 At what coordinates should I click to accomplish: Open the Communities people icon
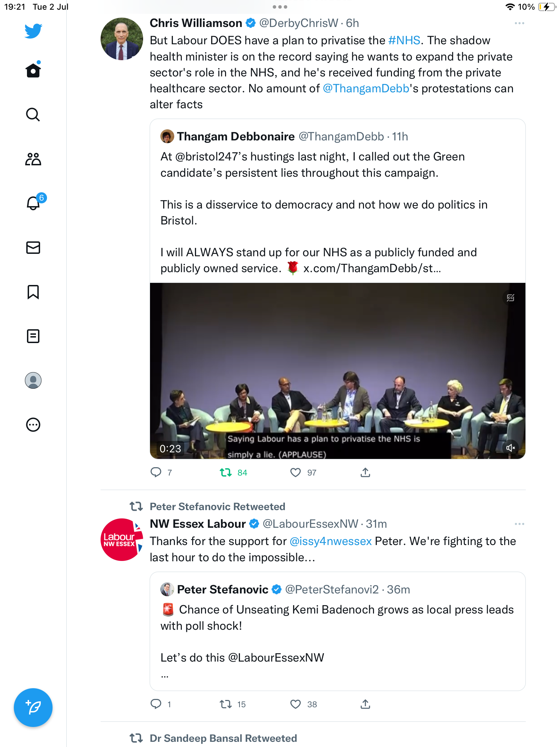(x=33, y=159)
